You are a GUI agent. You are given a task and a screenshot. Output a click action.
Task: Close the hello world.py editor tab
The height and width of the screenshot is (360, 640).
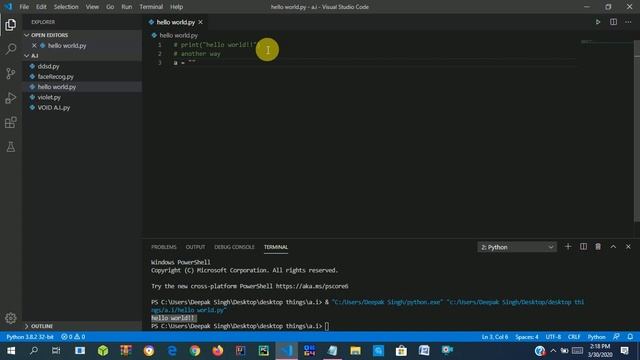pyautogui.click(x=200, y=22)
